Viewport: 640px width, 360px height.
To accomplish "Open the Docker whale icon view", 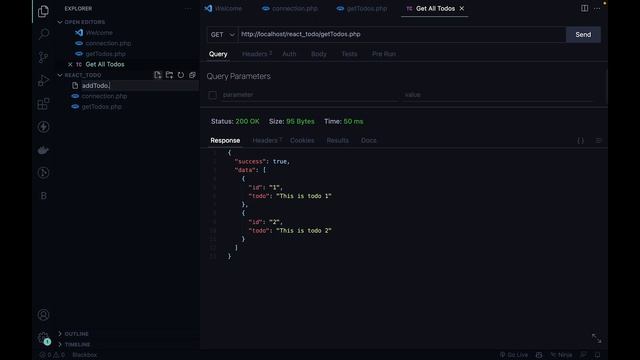I will point(43,150).
